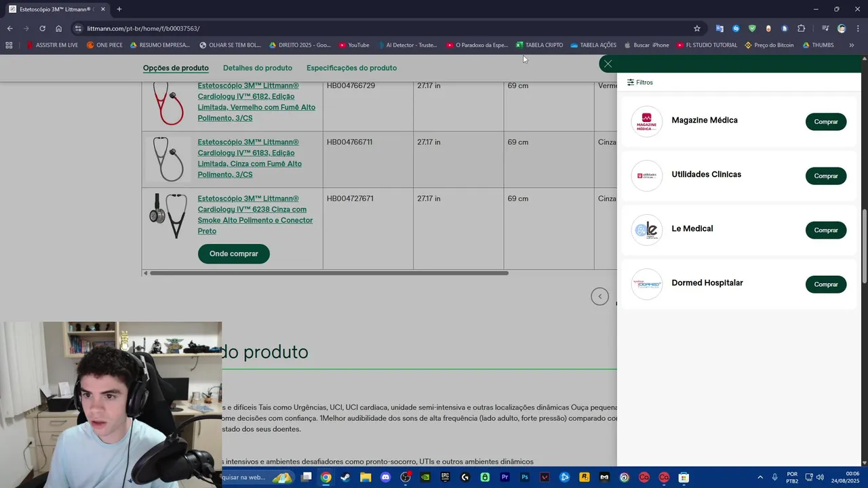Viewport: 868px width, 488px height.
Task: Click the carousel previous arrow button
Action: pyautogui.click(x=599, y=296)
